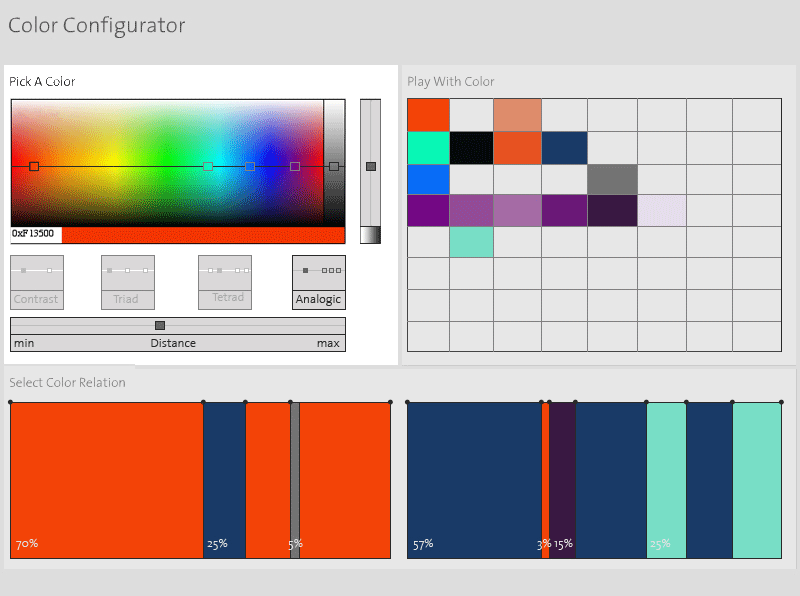Select the Analogic color scheme button
This screenshot has width=800, height=596.
[318, 282]
